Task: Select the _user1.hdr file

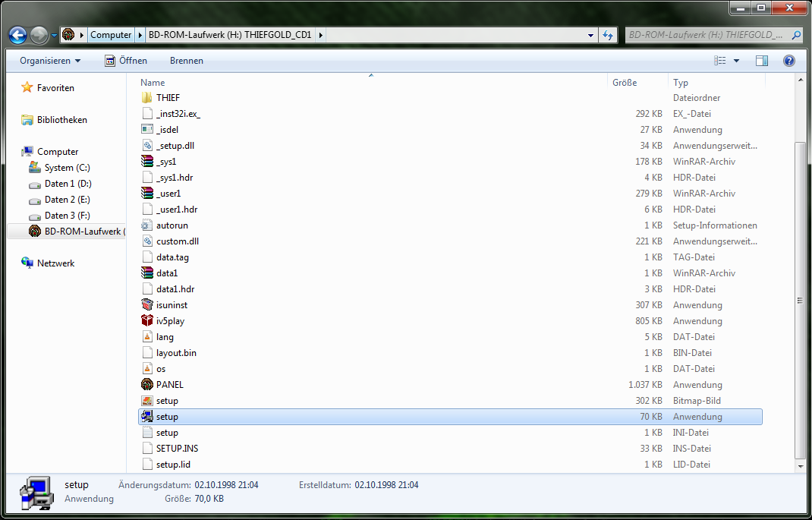Action: (177, 210)
